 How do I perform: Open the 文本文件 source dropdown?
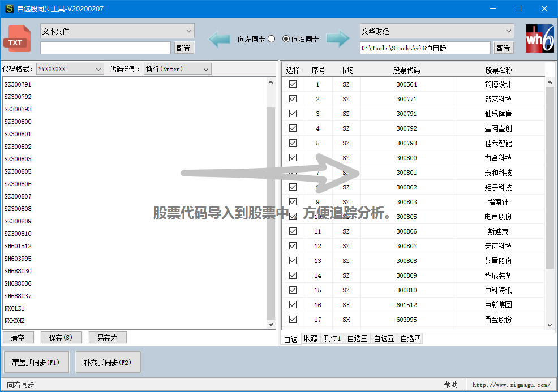tap(117, 31)
